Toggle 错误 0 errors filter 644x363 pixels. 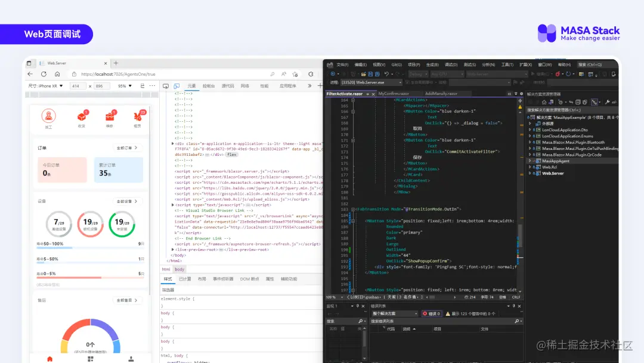pyautogui.click(x=432, y=313)
